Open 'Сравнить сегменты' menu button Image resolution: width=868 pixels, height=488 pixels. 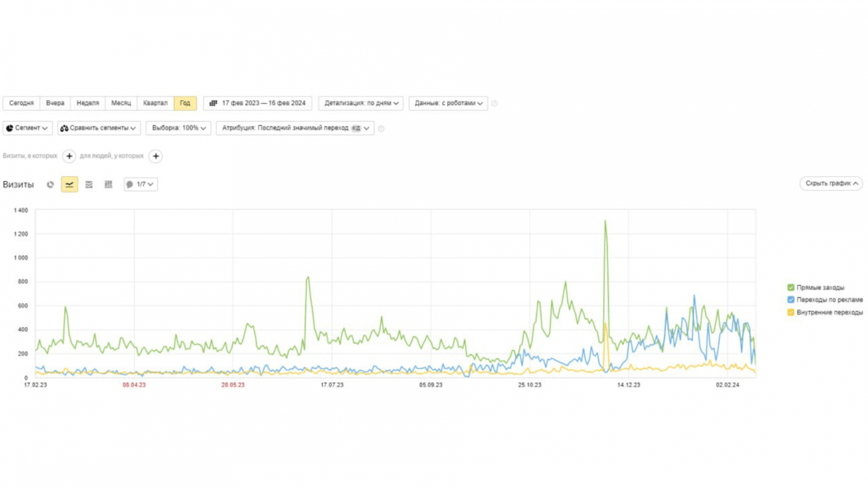pos(99,128)
